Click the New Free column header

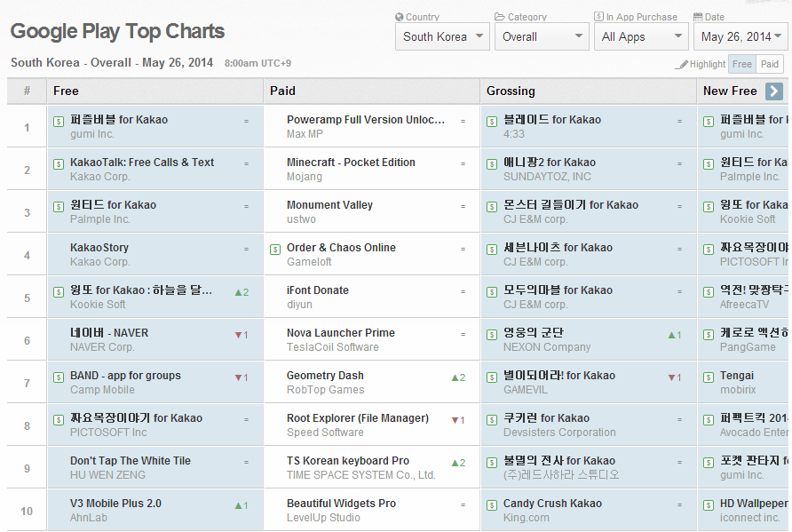click(x=730, y=91)
